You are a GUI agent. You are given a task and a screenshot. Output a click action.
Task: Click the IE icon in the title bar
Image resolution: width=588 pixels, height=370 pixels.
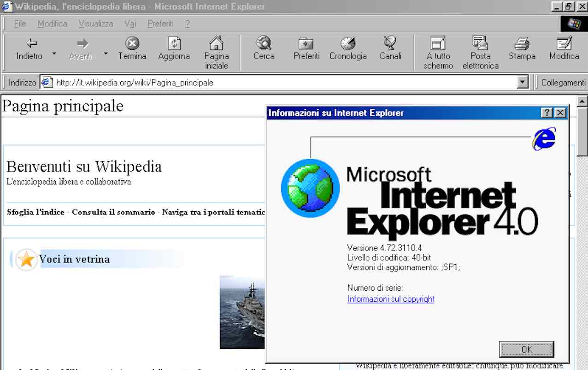click(7, 6)
